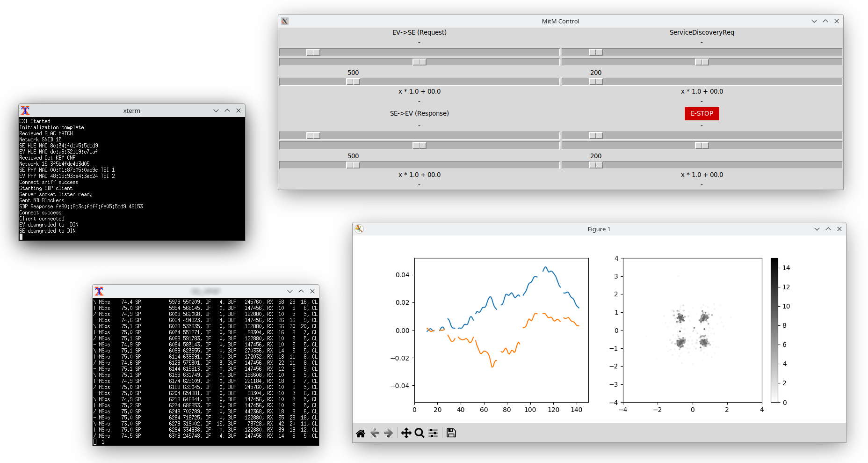
Task: Maximize the Figure 1 window
Action: click(x=828, y=229)
